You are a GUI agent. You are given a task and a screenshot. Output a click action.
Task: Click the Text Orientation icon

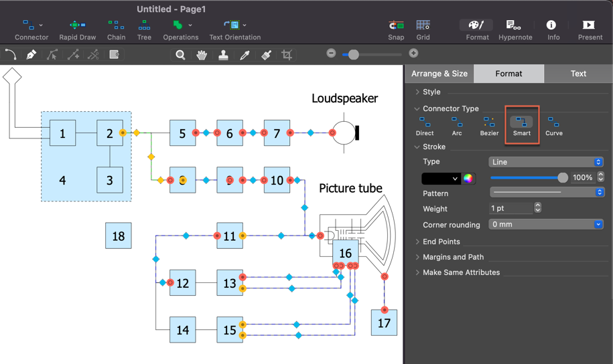(232, 25)
